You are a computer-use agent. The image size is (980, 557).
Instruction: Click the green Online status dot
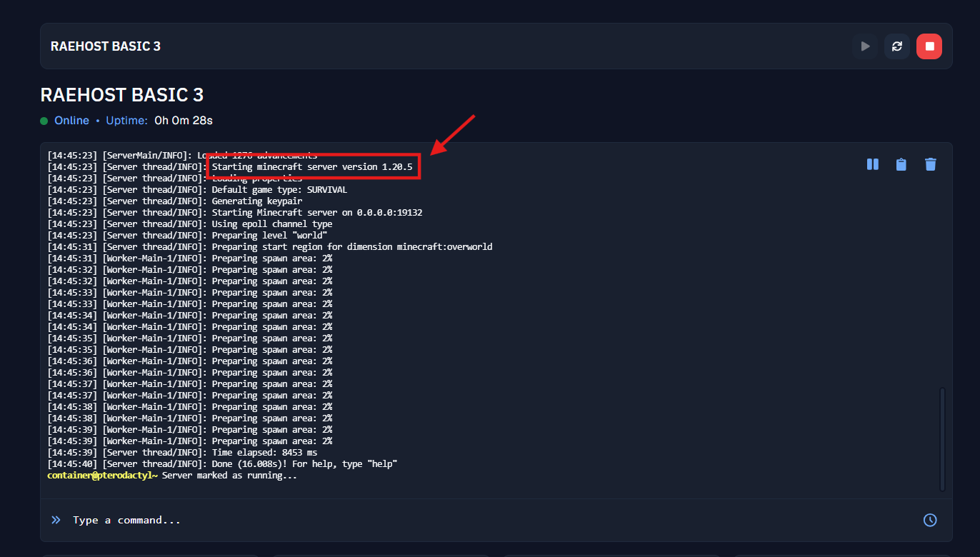tap(44, 121)
